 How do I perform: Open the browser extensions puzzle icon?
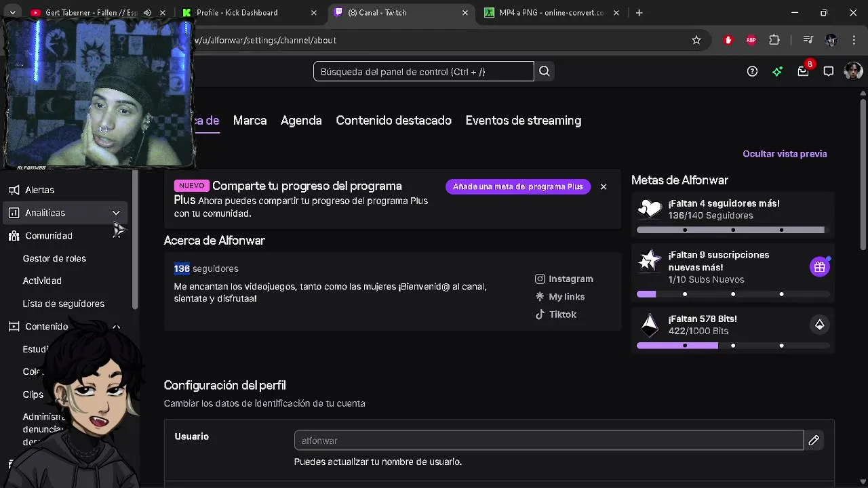[x=774, y=40]
